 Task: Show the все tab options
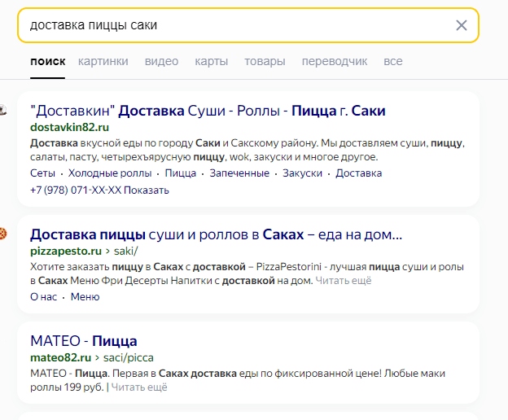(x=393, y=61)
